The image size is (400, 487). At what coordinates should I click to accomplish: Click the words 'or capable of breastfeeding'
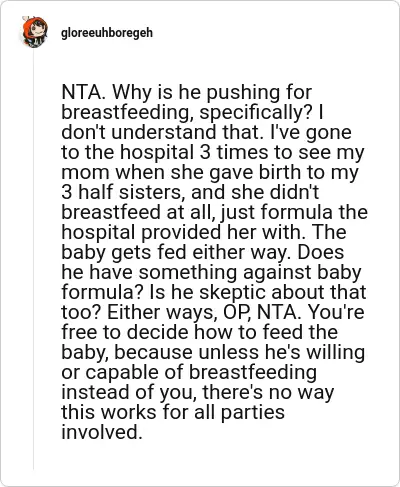click(189, 373)
